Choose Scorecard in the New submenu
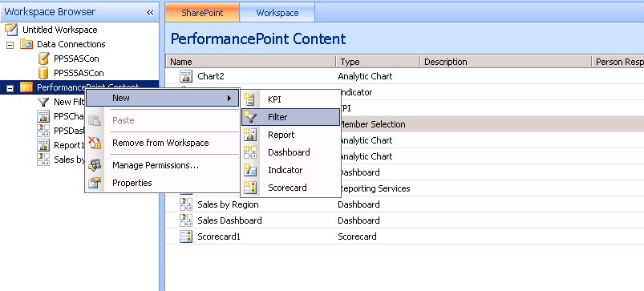This screenshot has height=291, width=644. pyautogui.click(x=290, y=188)
